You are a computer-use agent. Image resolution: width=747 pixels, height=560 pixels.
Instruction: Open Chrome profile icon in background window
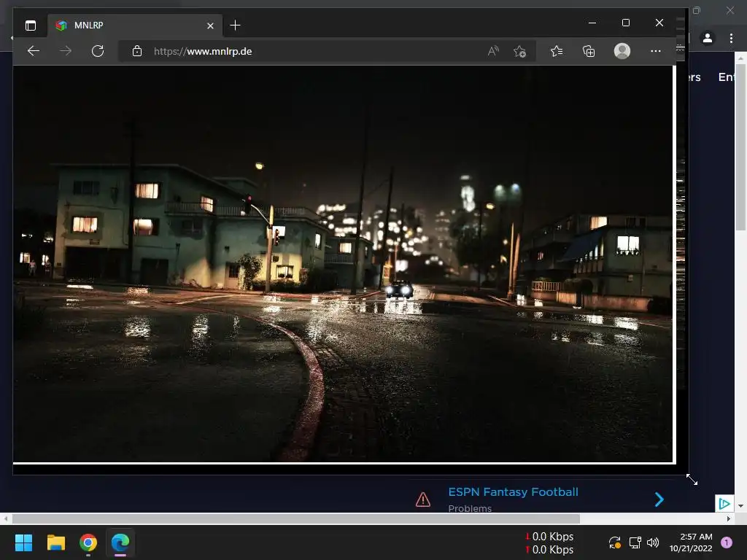point(708,38)
